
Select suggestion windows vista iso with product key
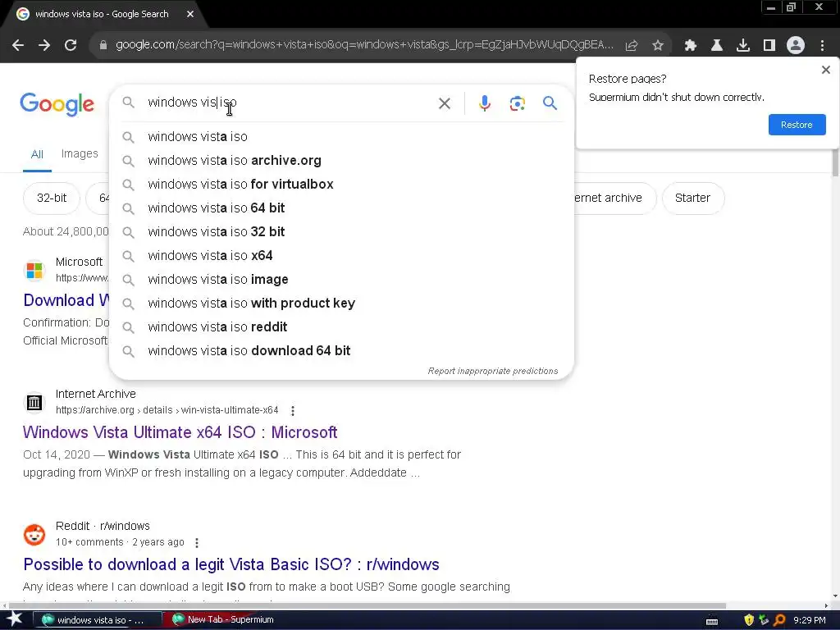click(341, 304)
